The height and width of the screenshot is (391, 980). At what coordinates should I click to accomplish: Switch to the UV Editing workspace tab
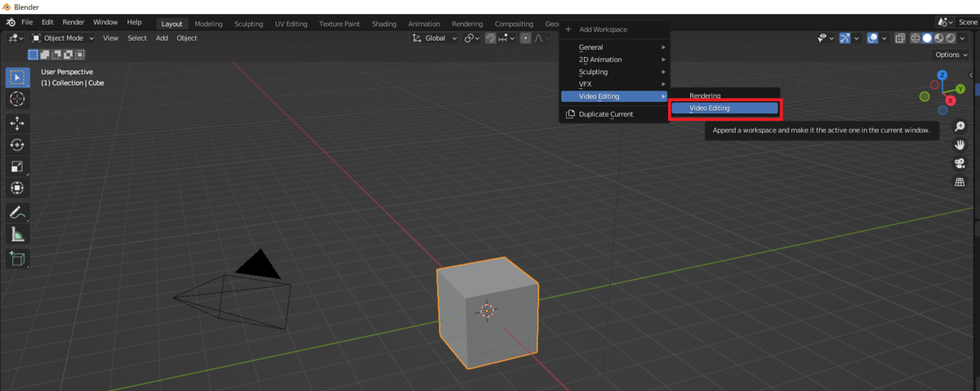coord(291,24)
